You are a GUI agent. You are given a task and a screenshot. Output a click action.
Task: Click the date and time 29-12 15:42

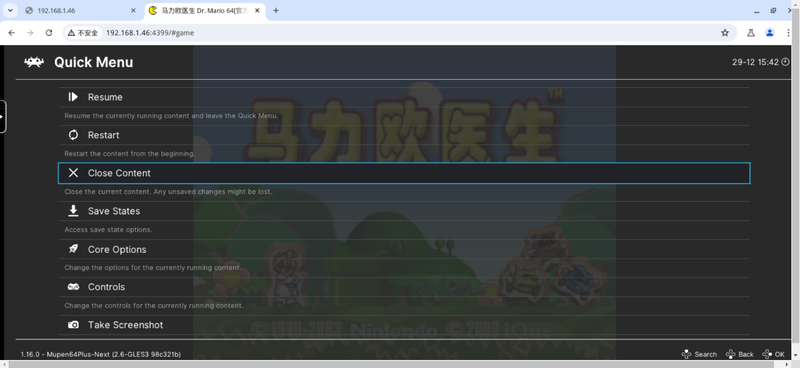coord(755,62)
